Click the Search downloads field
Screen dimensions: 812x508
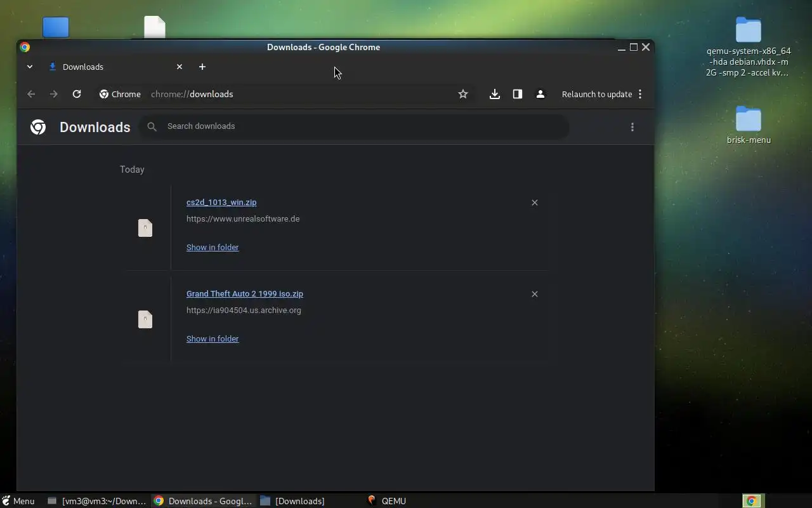coord(354,126)
